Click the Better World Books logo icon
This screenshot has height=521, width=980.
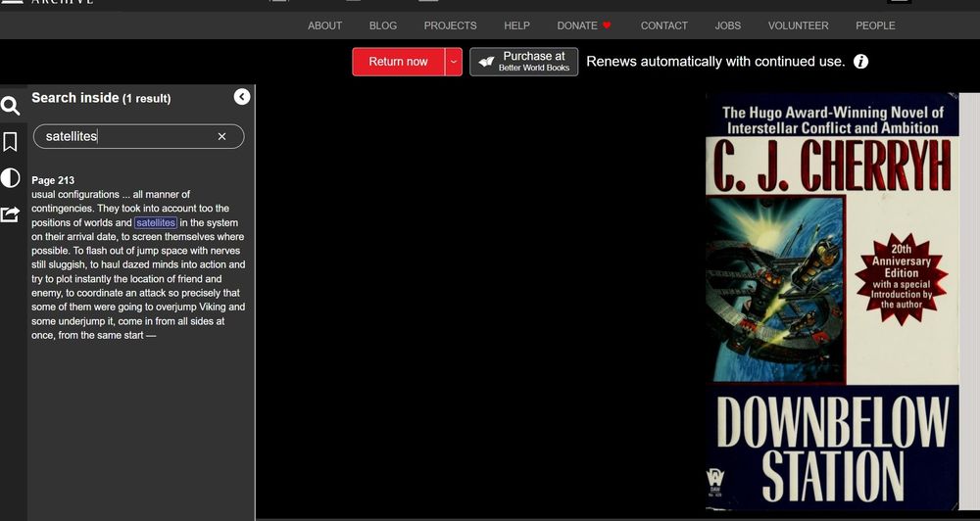486,62
